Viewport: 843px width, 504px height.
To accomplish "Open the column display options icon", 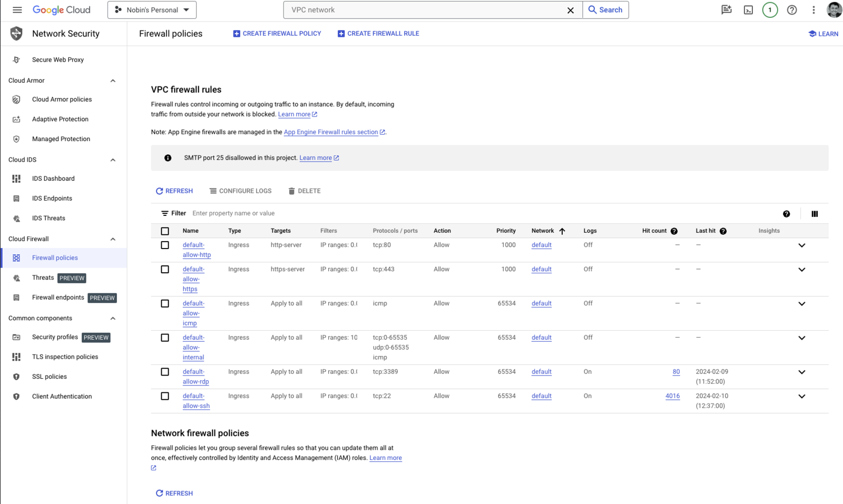I will [x=814, y=214].
